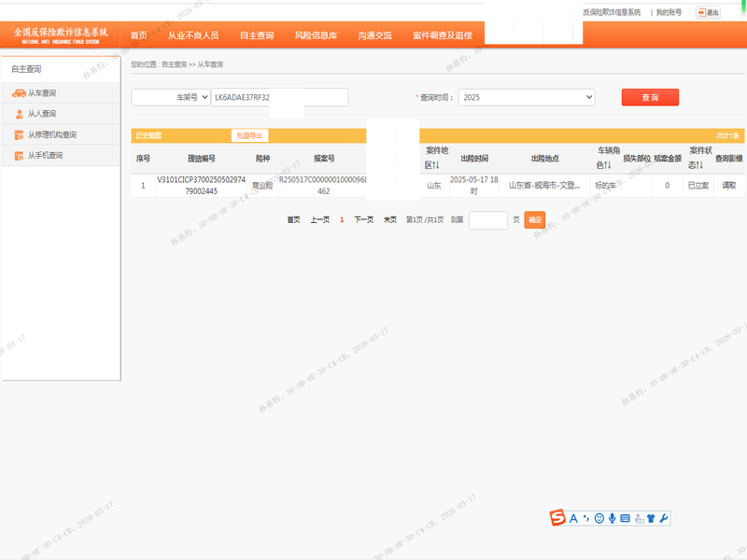Click the 出险地点 column header
747x560 pixels.
click(x=545, y=158)
